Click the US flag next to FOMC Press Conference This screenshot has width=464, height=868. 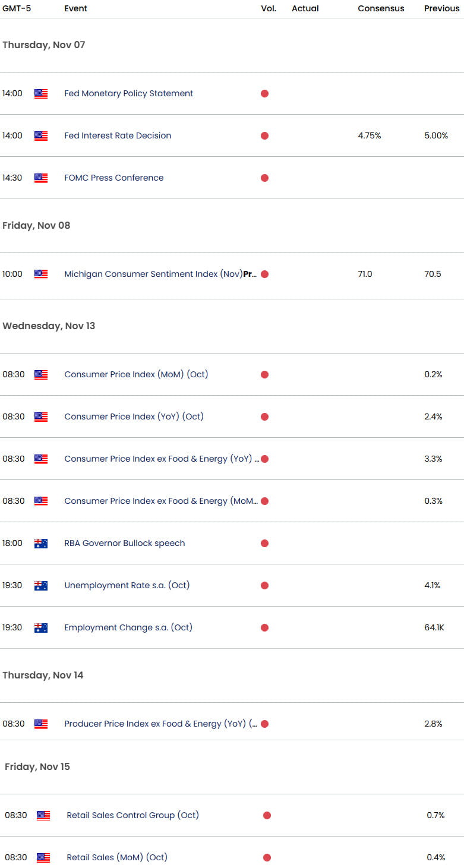[x=40, y=178]
